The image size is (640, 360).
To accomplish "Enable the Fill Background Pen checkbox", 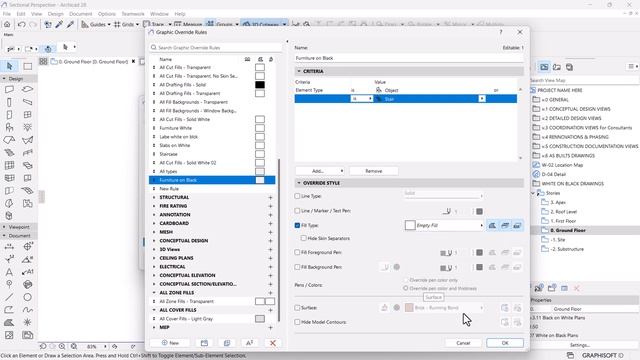I will coord(297,267).
